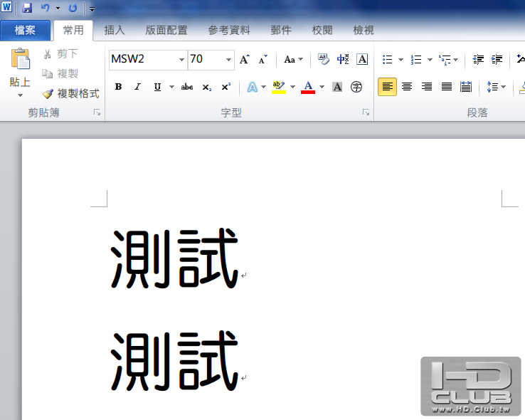
Task: Open the 版面配置 page layout tab
Action: click(166, 30)
